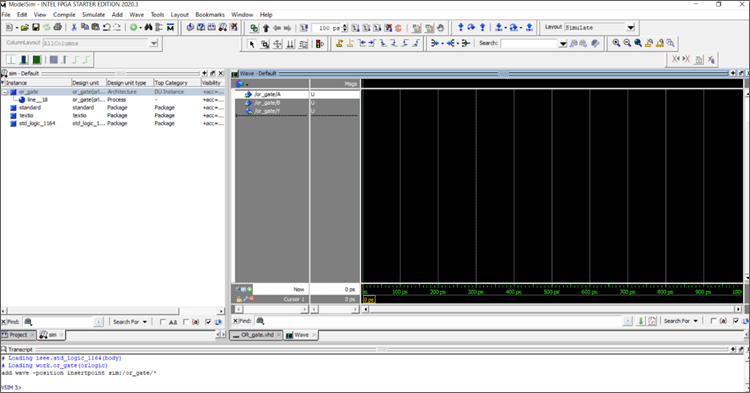Click the Step Into blue arrow icon

pos(461,28)
